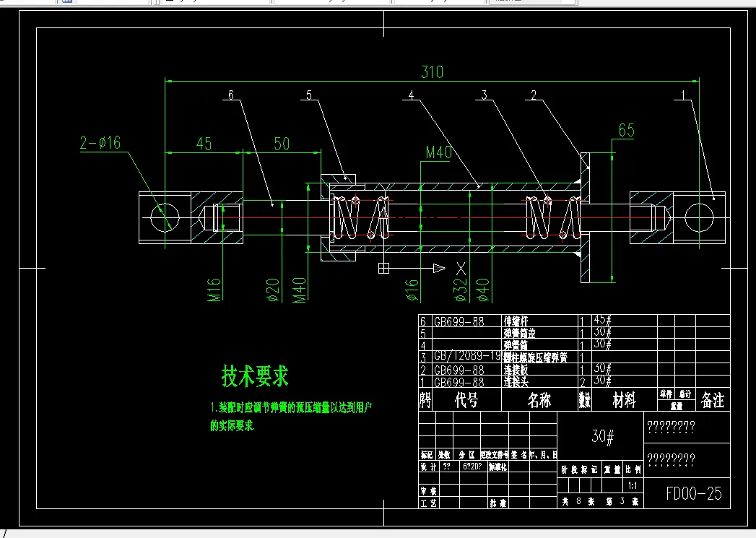Select the 连接板 part name cell

[x=516, y=370]
